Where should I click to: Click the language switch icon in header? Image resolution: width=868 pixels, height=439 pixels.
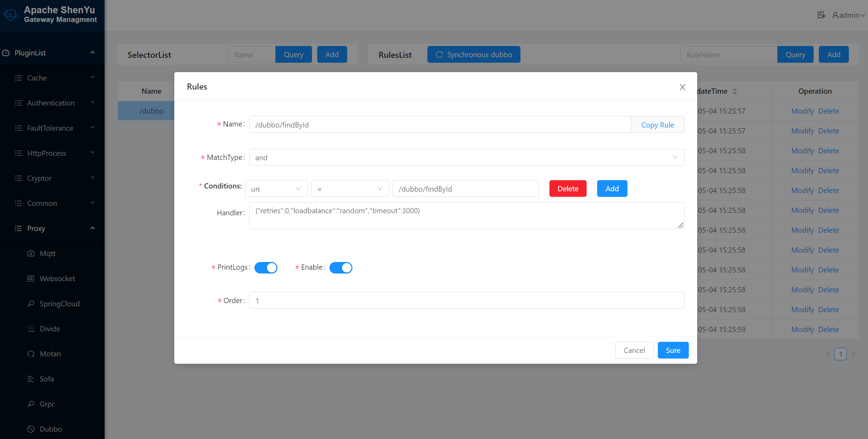point(821,15)
